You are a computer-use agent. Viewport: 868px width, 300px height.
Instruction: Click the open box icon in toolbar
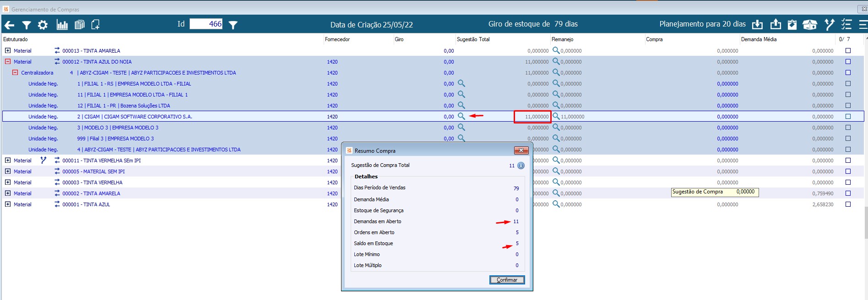click(x=810, y=24)
